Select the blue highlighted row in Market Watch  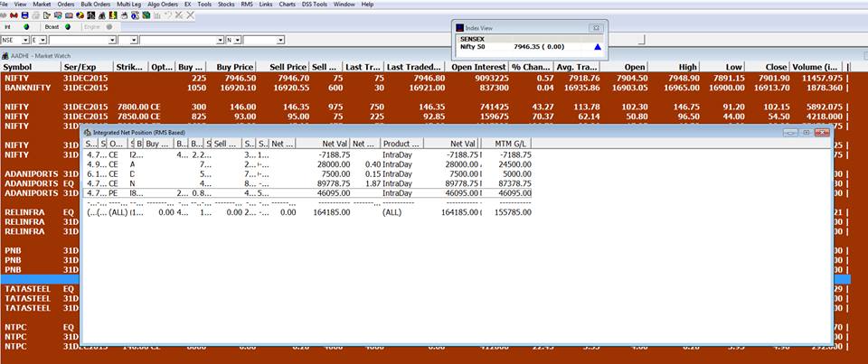pyautogui.click(x=39, y=279)
